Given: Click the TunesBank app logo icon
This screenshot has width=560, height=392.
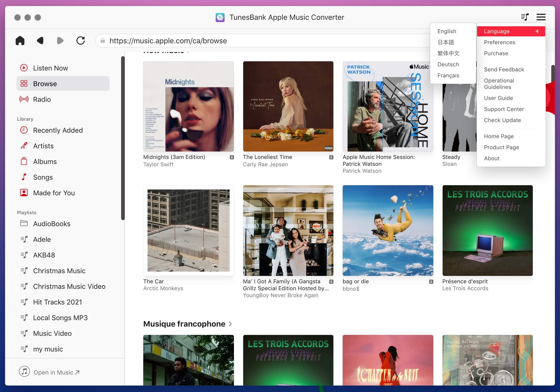Looking at the screenshot, I should tap(220, 17).
